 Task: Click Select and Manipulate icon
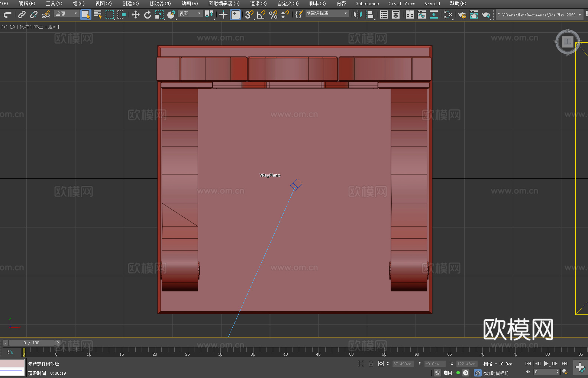pos(223,14)
